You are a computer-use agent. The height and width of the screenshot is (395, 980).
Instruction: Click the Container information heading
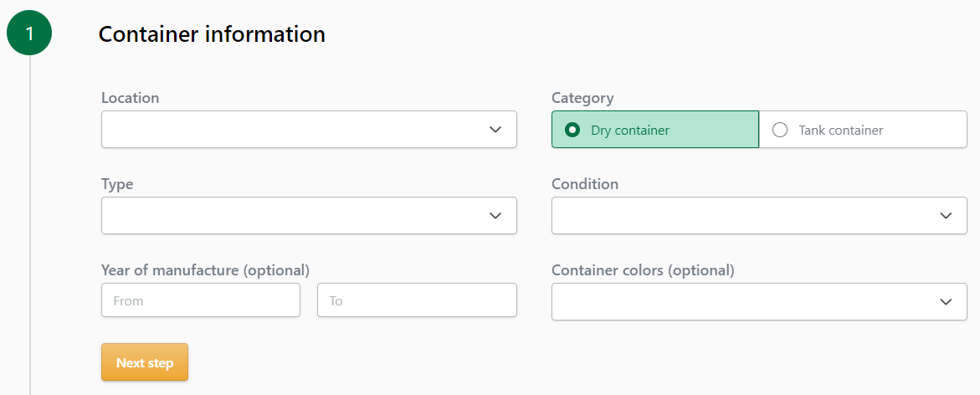tap(212, 34)
